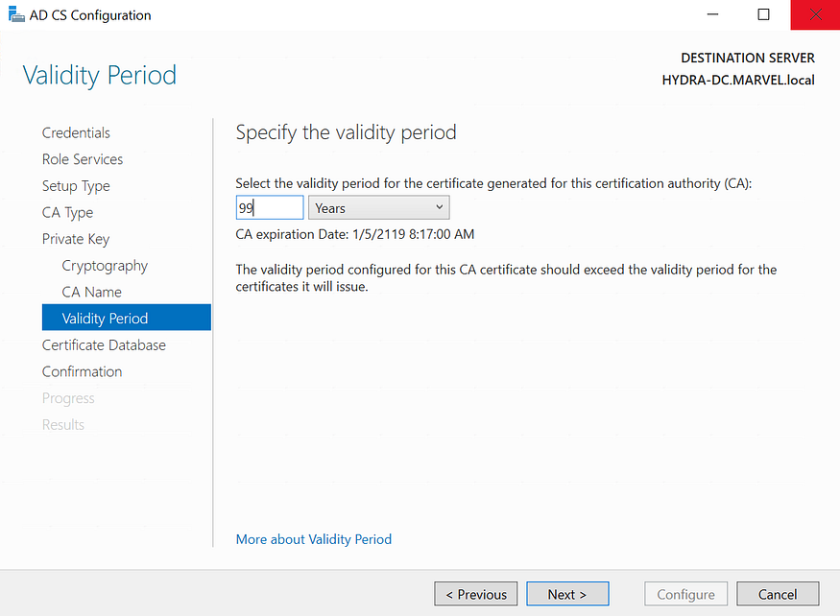Go to the CA Name step
This screenshot has width=840, height=616.
tap(92, 291)
